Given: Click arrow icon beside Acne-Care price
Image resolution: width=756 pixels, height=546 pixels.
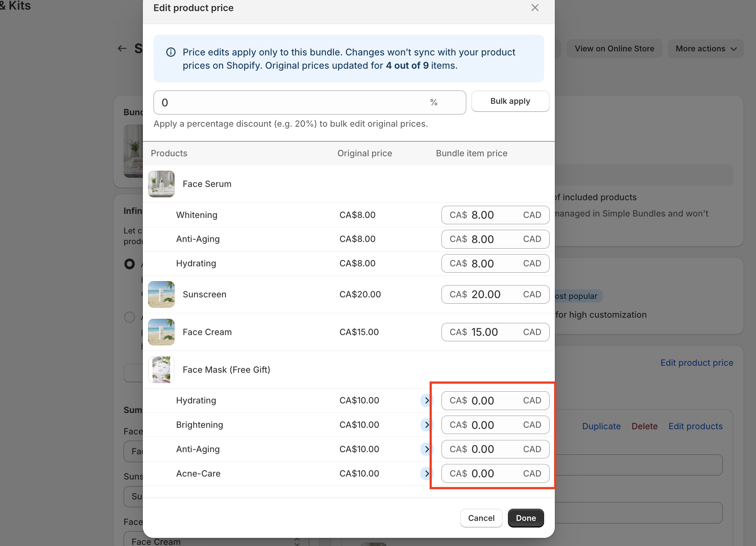Looking at the screenshot, I should coord(426,474).
